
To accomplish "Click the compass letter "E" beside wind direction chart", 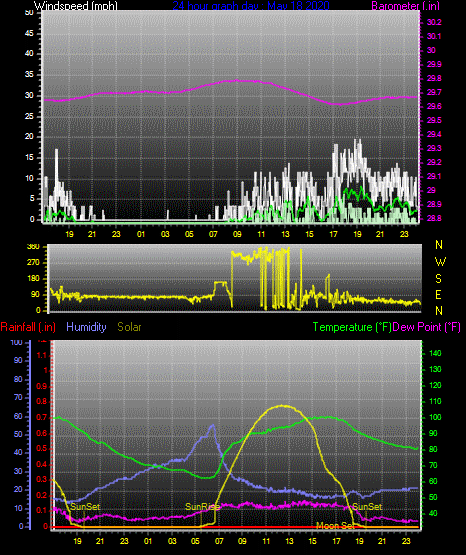I will click(x=438, y=294).
